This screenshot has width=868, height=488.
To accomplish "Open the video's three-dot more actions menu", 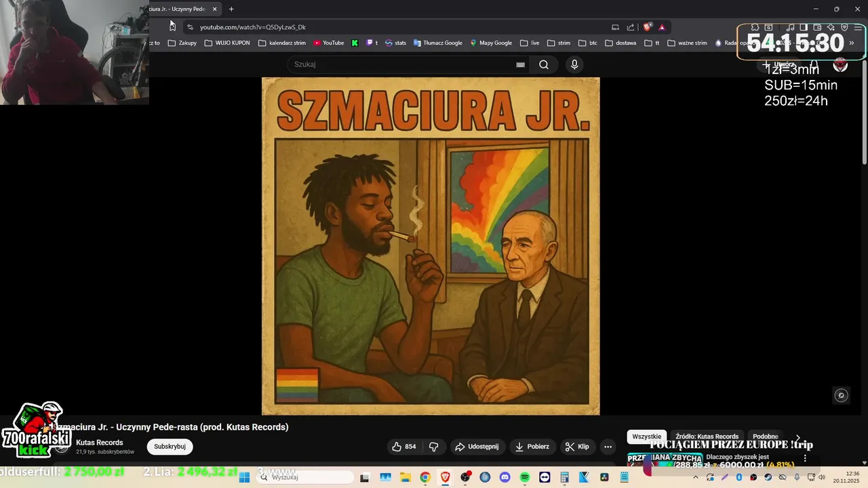I will coord(608,447).
